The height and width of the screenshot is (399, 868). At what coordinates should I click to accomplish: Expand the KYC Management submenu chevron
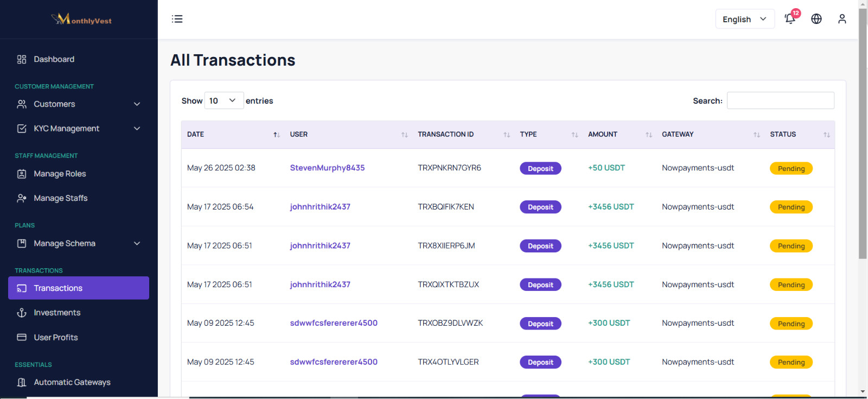(137, 129)
